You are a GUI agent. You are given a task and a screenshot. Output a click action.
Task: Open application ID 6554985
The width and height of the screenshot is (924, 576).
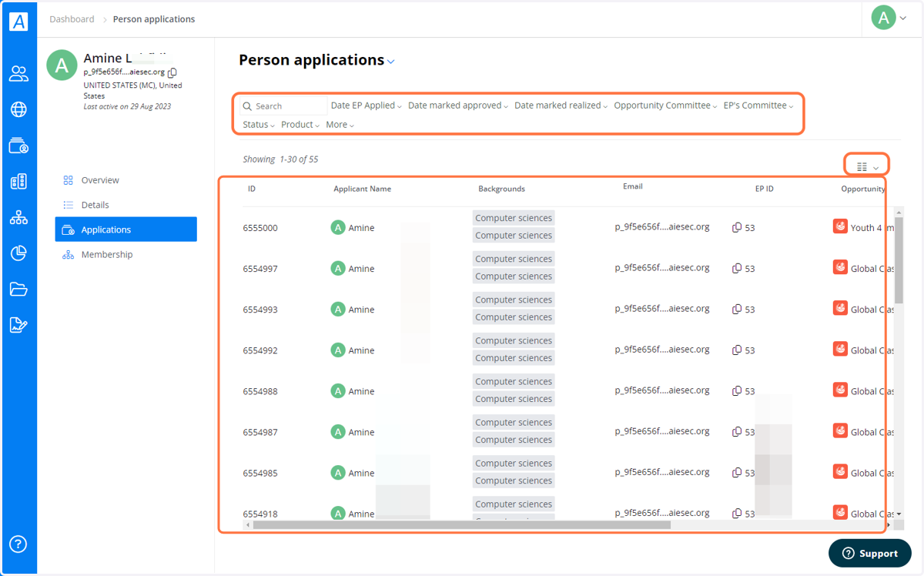point(260,473)
